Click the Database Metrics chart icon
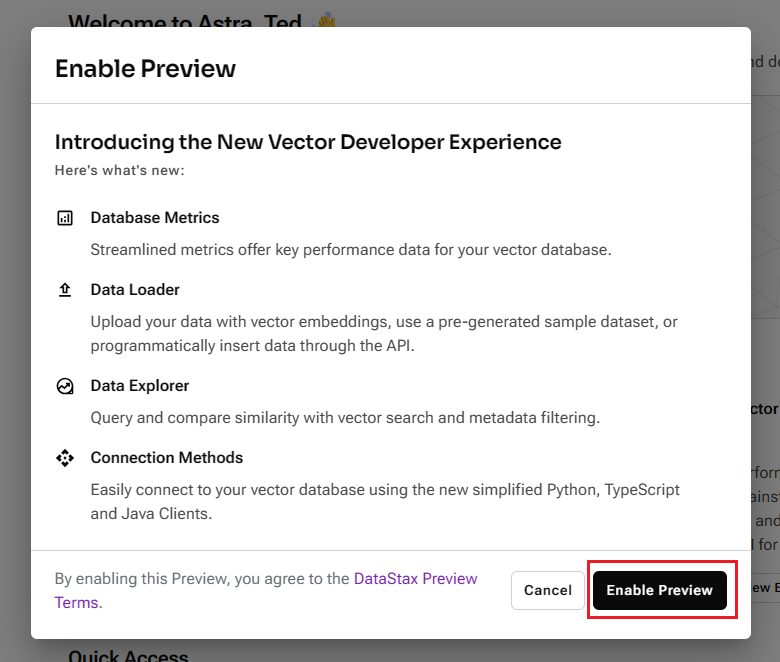 coord(65,218)
